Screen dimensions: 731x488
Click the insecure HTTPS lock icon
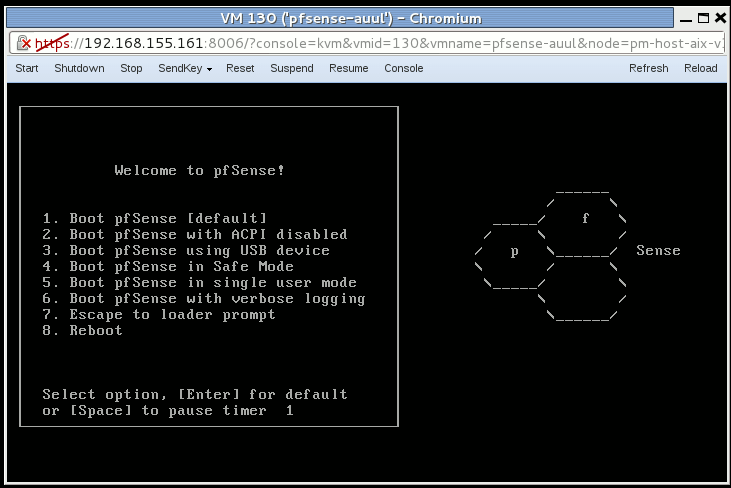(x=23, y=43)
